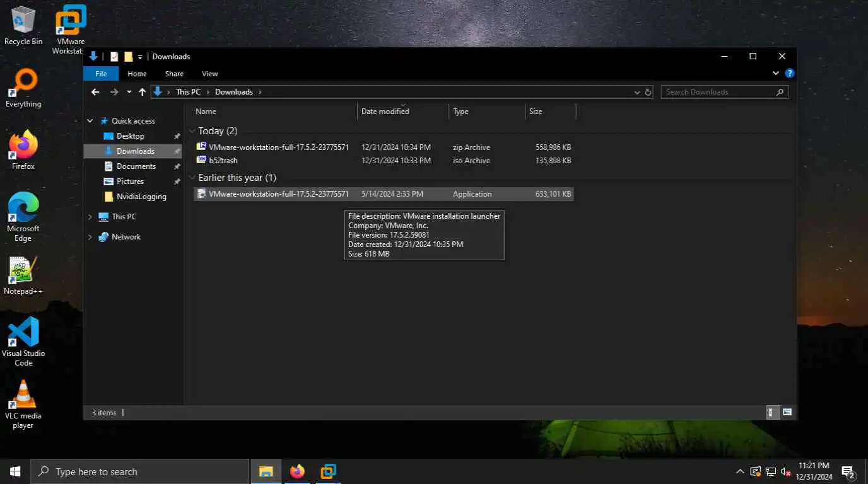
Task: Sort by the Date modified column header
Action: 403,112
